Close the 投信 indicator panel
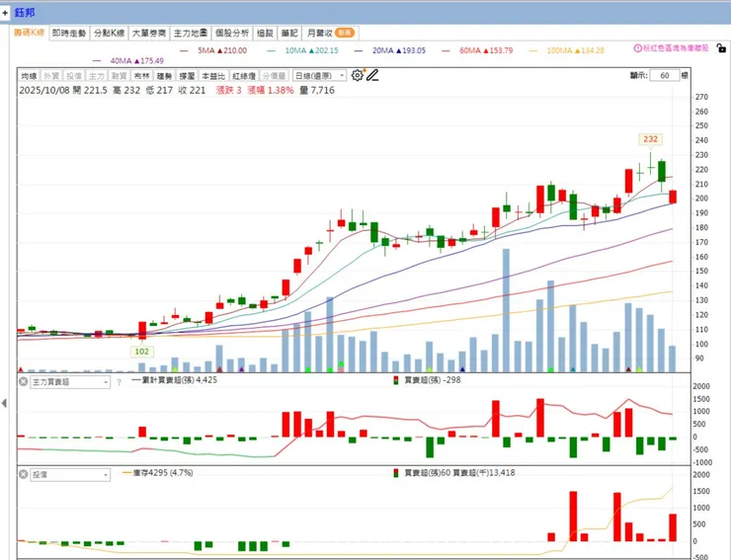The height and width of the screenshot is (560, 731). click(x=23, y=474)
